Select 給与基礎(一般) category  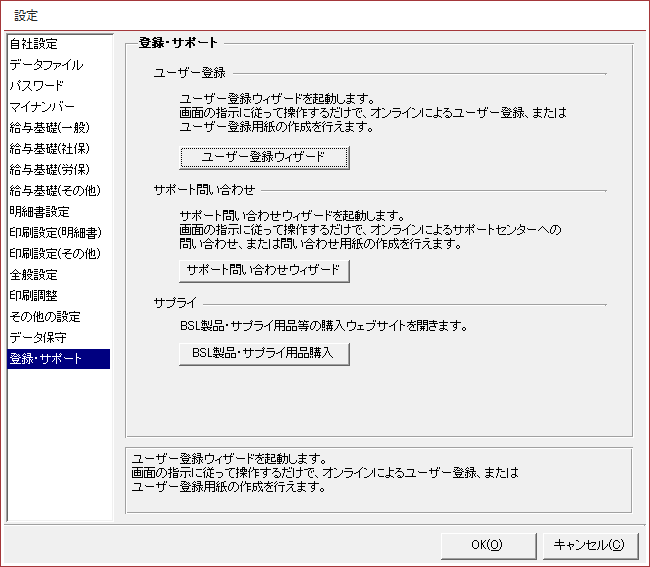click(49, 128)
